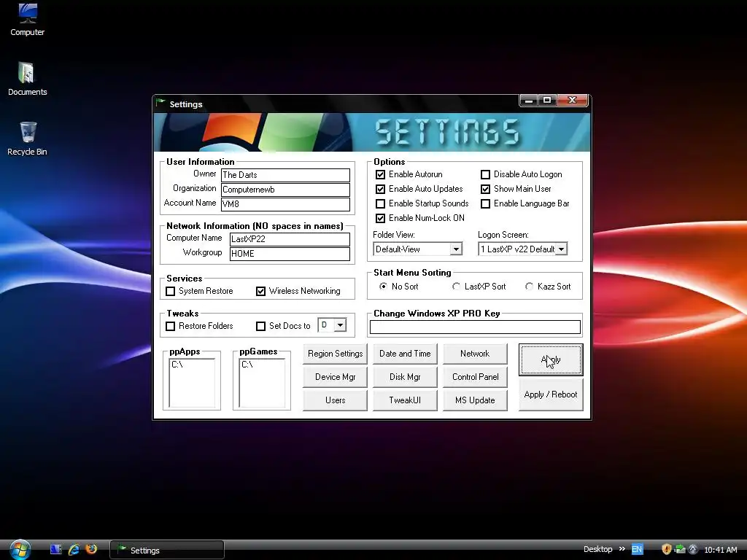
Task: Click the Computer Name field
Action: point(290,239)
